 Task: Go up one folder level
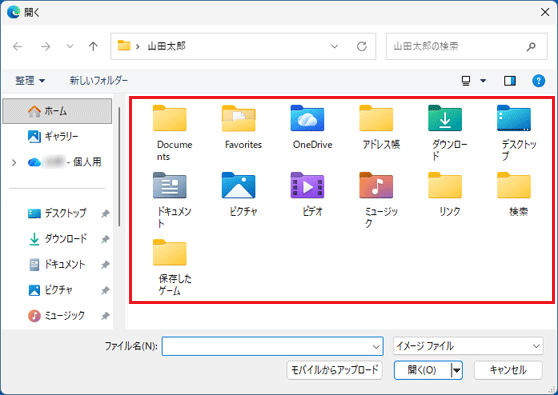pos(93,46)
